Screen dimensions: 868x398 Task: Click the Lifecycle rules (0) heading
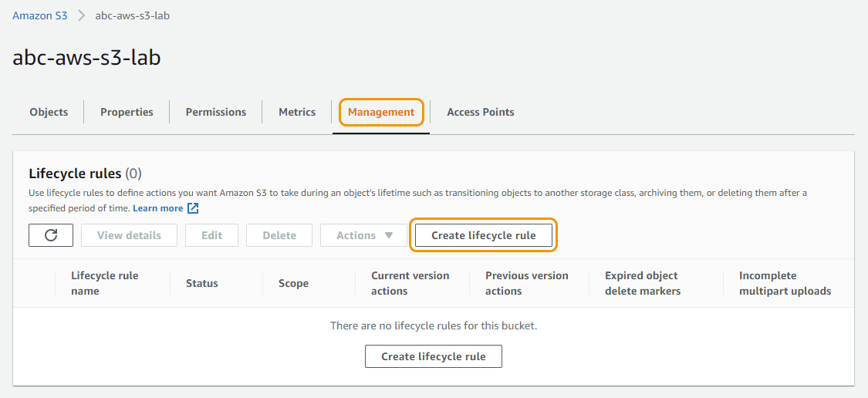click(85, 174)
